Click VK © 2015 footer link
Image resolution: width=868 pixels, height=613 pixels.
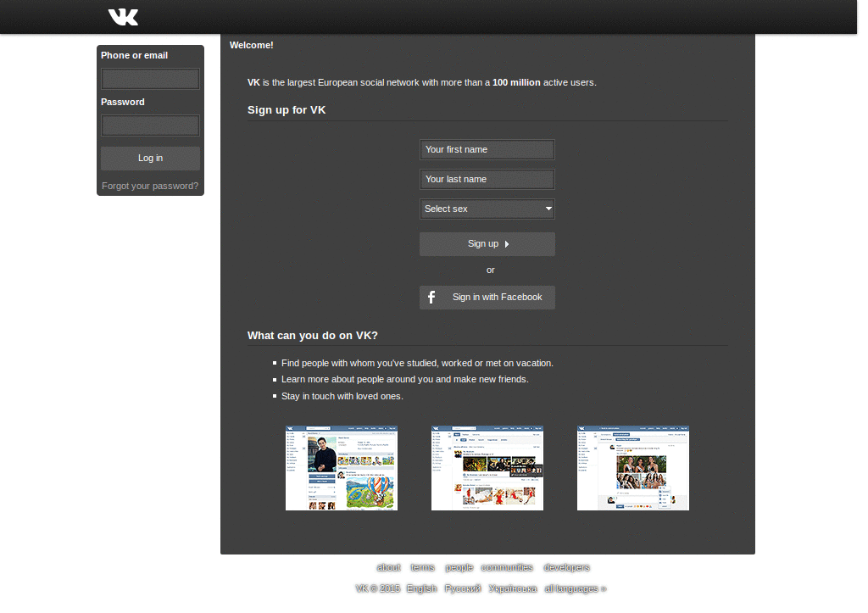pos(377,588)
